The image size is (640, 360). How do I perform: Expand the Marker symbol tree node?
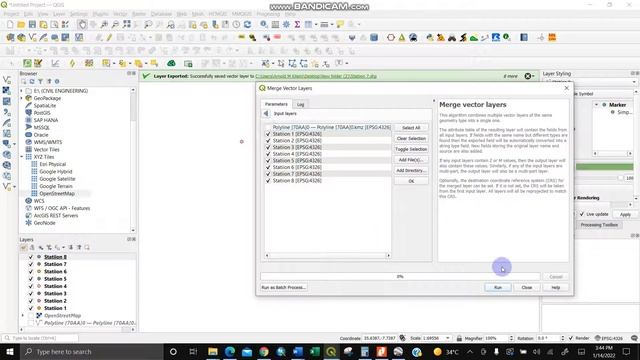tap(596, 105)
